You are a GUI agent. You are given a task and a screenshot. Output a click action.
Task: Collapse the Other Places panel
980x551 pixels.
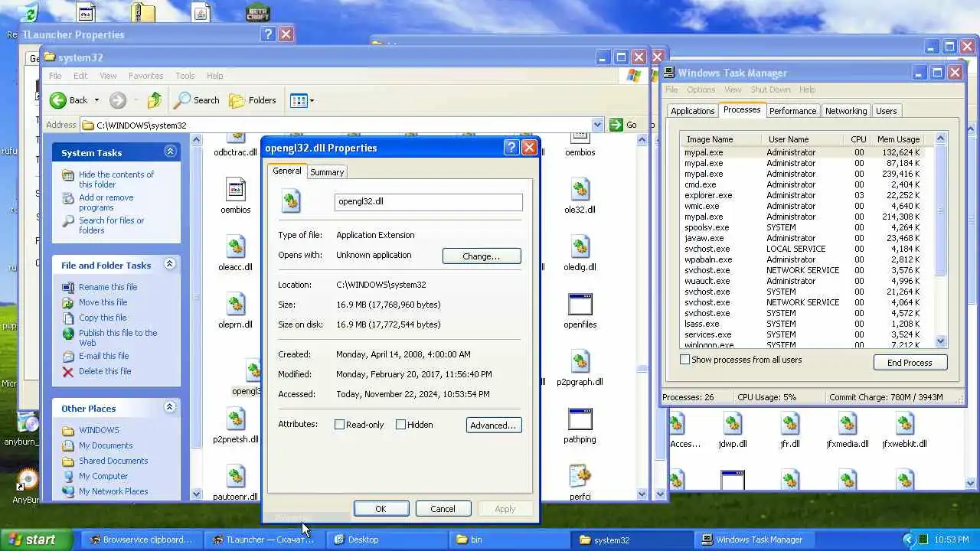170,408
